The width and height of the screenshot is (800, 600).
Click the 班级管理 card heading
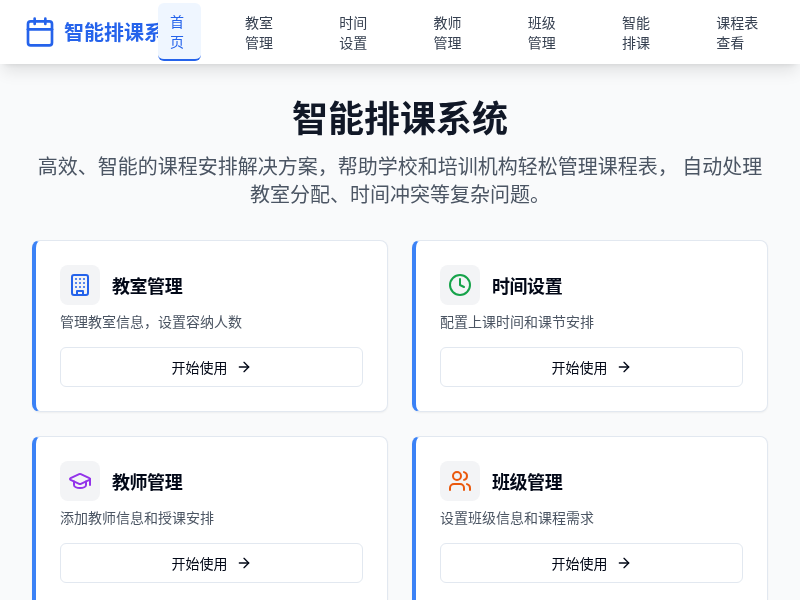(527, 482)
